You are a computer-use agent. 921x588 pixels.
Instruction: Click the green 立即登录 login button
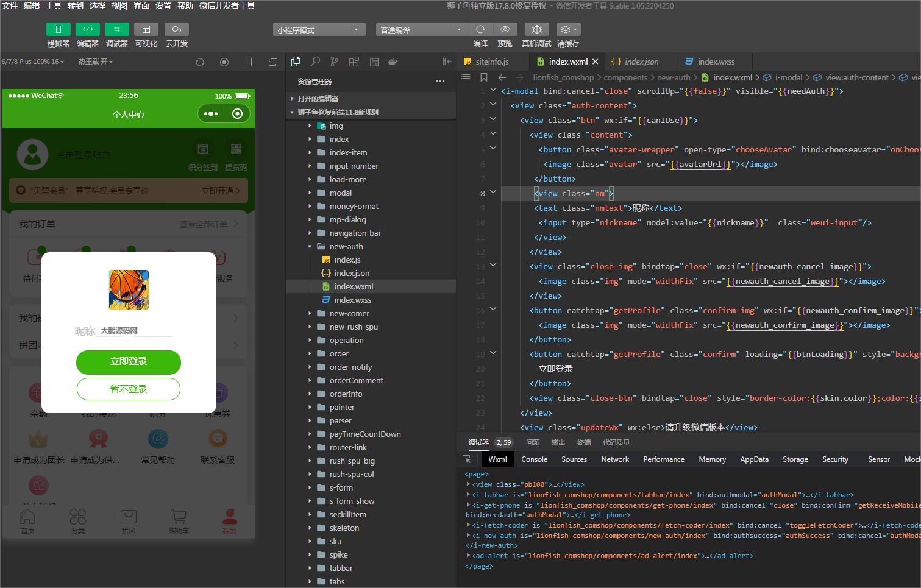pyautogui.click(x=129, y=361)
